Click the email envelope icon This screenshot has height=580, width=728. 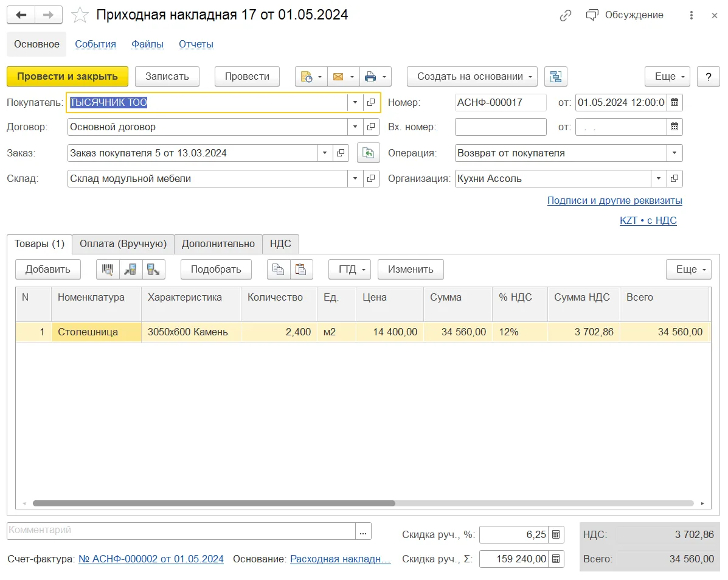click(338, 77)
